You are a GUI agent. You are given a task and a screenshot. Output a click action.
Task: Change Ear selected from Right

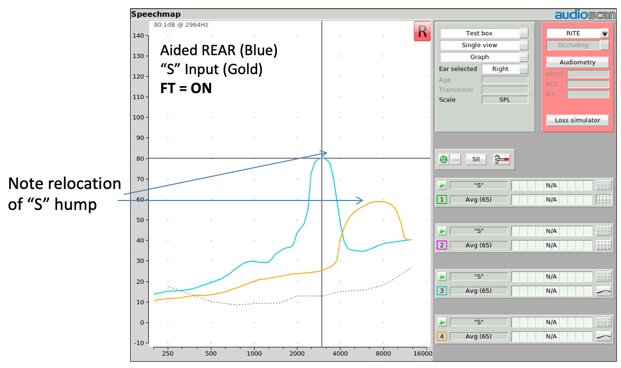(505, 69)
